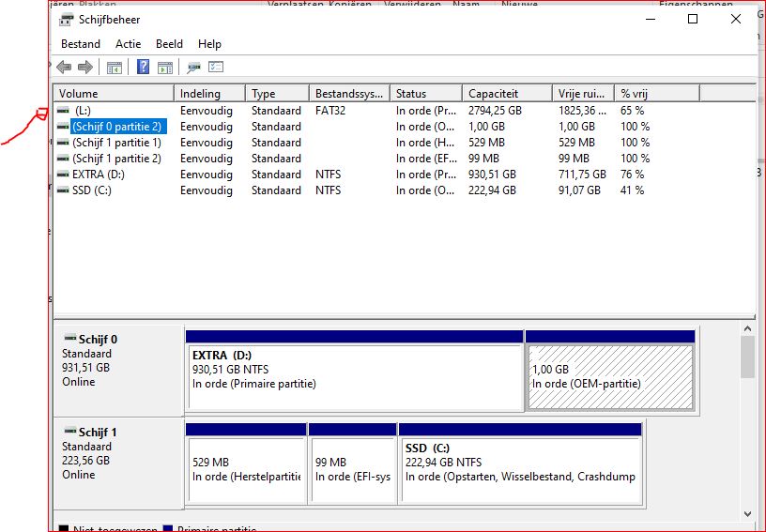Open the Bestand menu
Image resolution: width=766 pixels, height=532 pixels.
(81, 44)
